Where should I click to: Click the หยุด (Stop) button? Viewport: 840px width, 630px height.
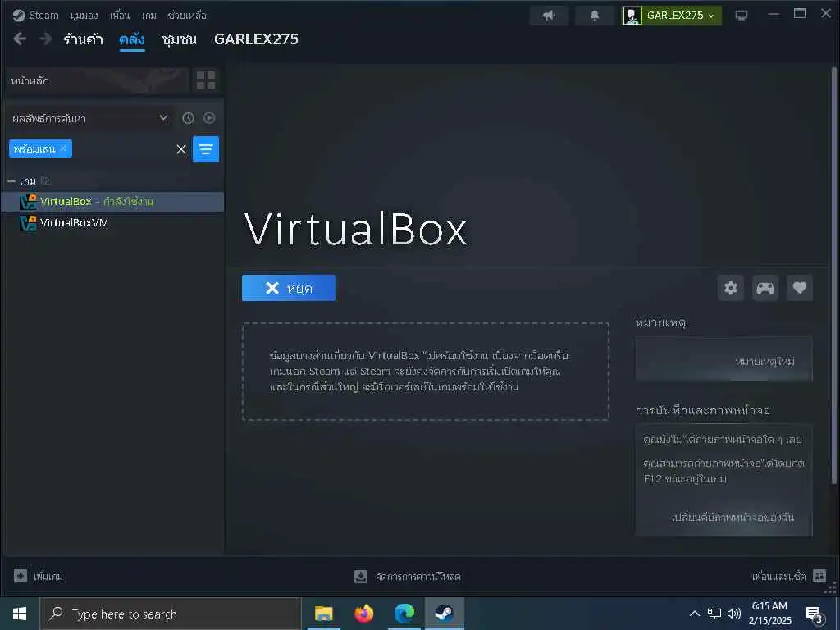289,288
